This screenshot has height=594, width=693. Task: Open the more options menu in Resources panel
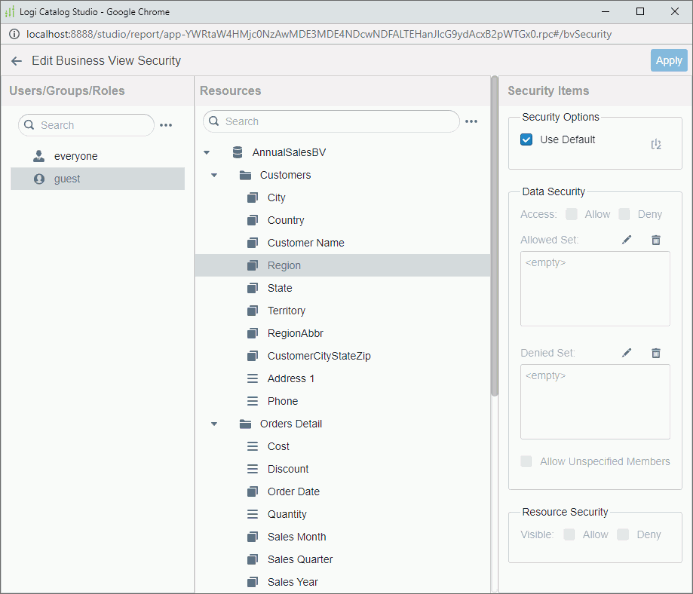pos(471,122)
